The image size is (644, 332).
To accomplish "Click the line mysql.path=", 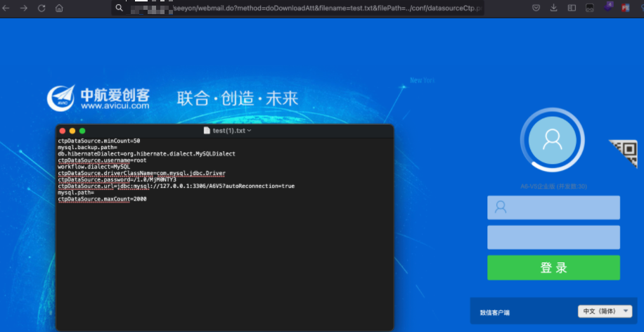I will point(76,192).
